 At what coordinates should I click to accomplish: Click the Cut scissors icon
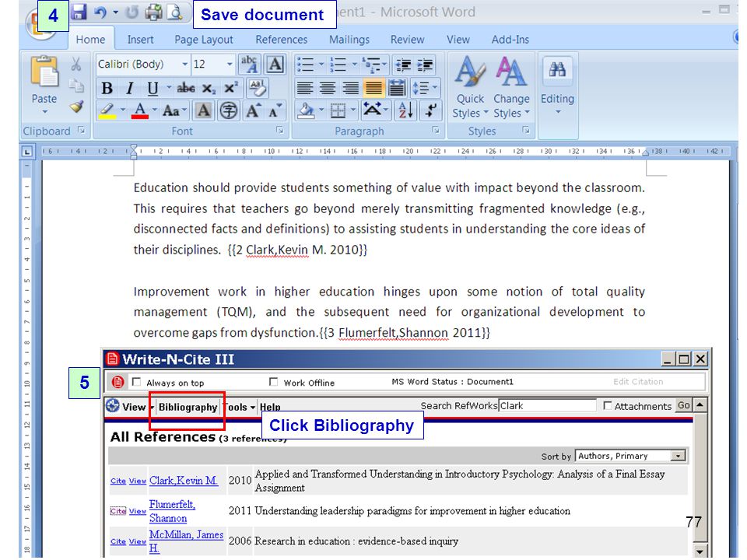(75, 65)
